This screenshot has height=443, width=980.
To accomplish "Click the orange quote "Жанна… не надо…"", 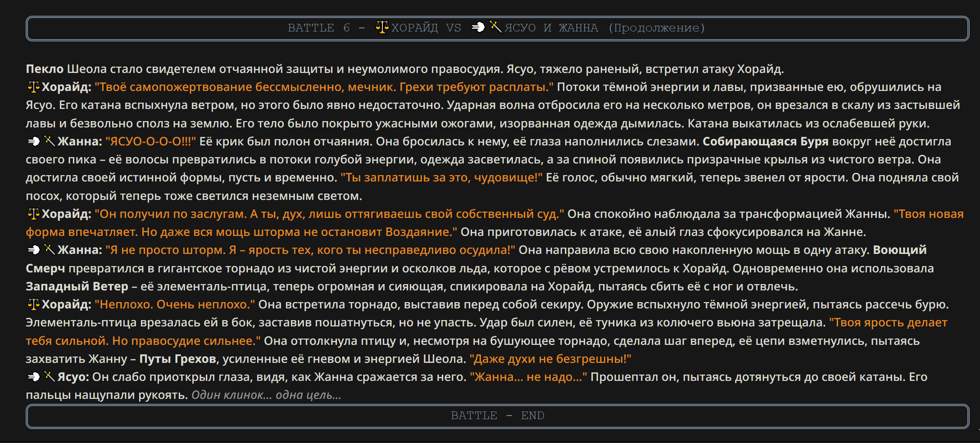I will (528, 377).
